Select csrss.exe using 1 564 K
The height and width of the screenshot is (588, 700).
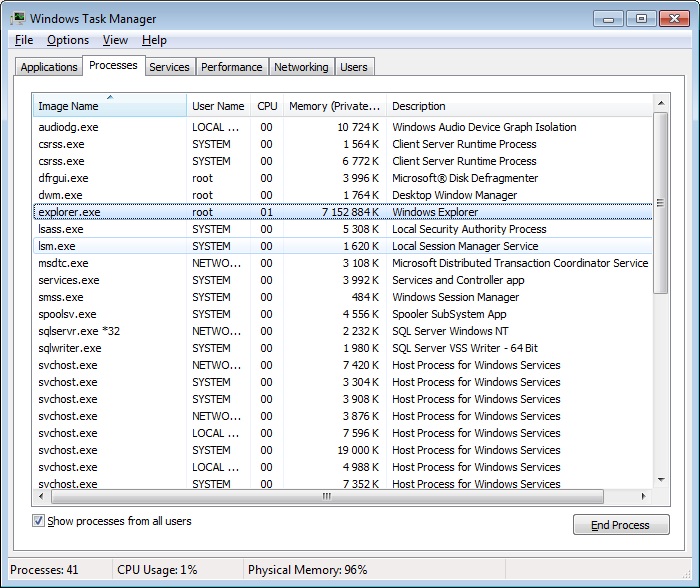pos(342,144)
